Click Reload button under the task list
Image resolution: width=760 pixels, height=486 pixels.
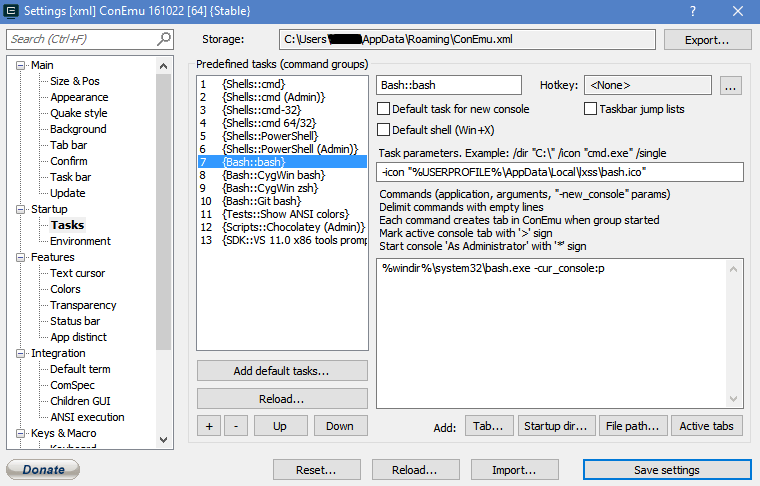click(x=282, y=399)
